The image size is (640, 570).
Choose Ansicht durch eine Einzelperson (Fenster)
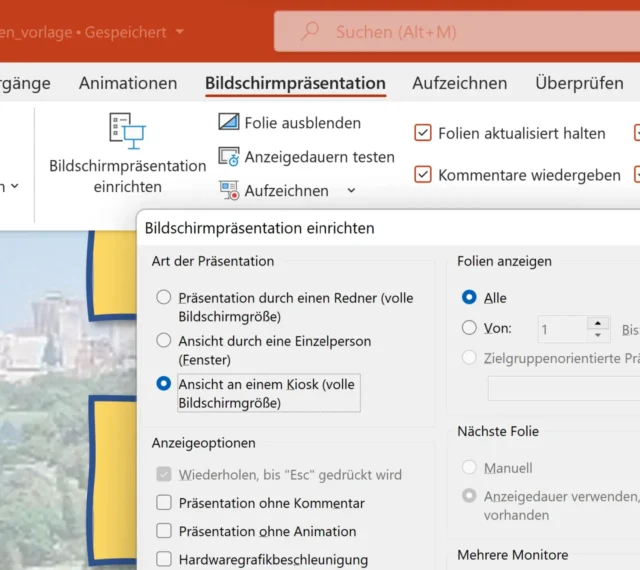[164, 341]
